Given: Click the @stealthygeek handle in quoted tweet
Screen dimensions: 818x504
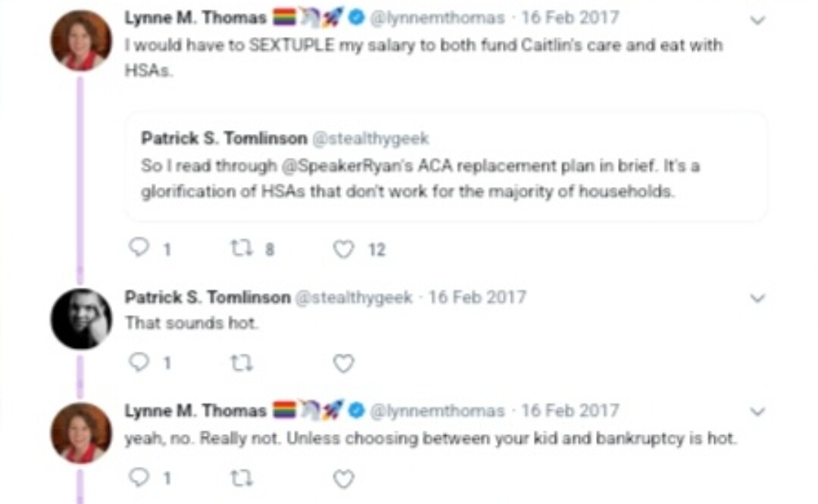Looking at the screenshot, I should pyautogui.click(x=371, y=138).
